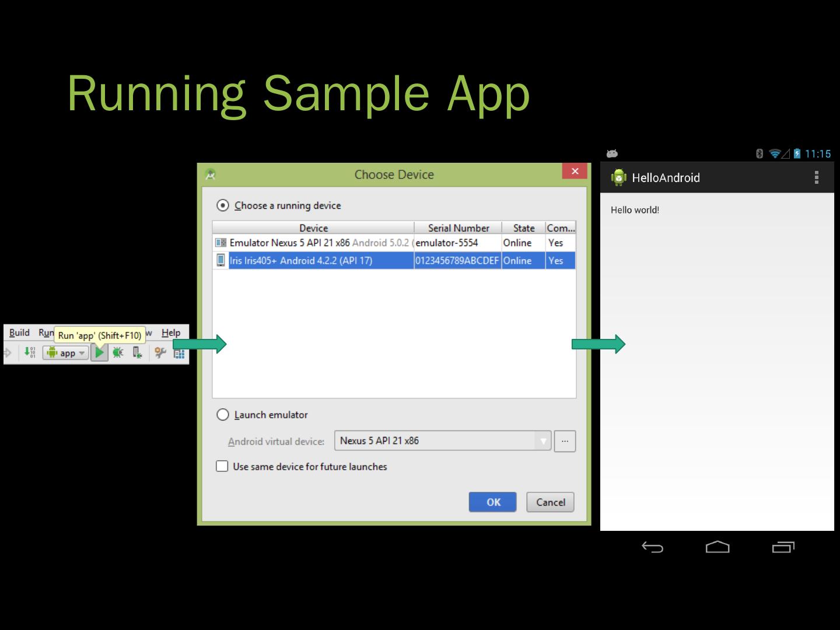Tap the Android debug notification icon in the status bar

click(612, 153)
